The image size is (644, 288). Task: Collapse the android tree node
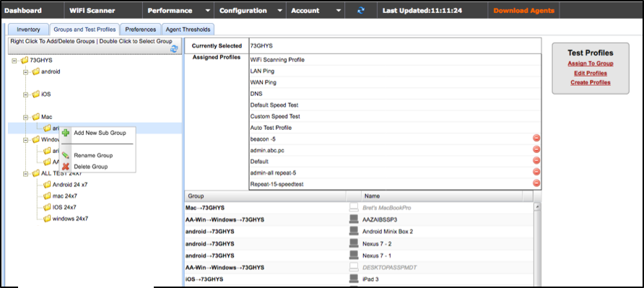[x=25, y=72]
